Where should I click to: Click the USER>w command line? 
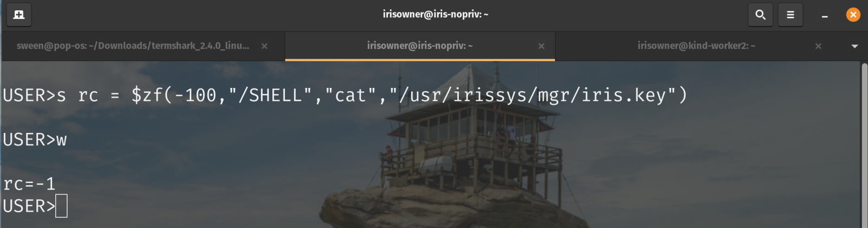[x=35, y=140]
